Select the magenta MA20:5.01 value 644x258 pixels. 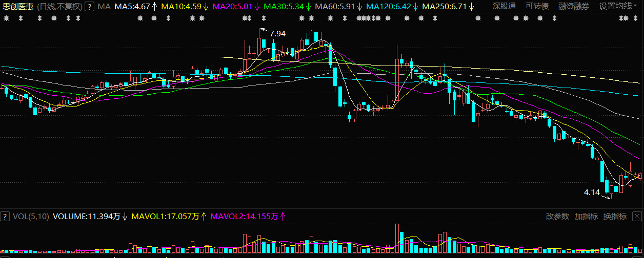[232, 7]
